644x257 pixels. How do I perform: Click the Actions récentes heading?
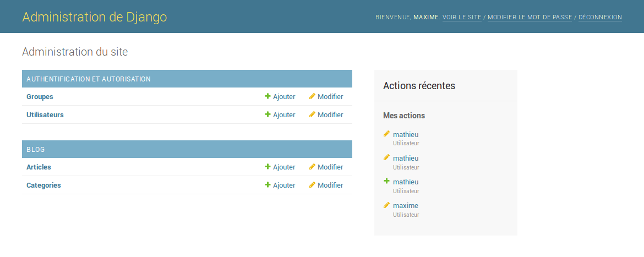coord(419,86)
